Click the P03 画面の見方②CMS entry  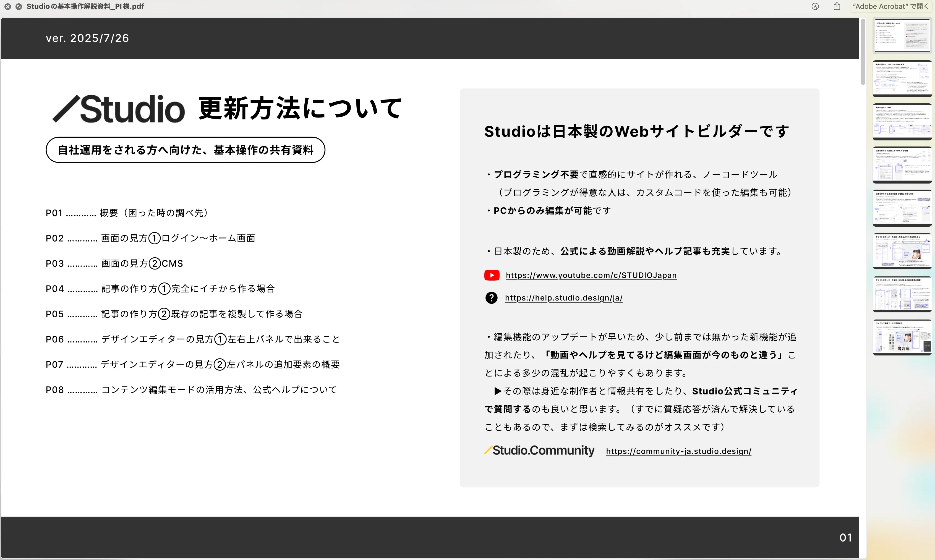pos(114,263)
